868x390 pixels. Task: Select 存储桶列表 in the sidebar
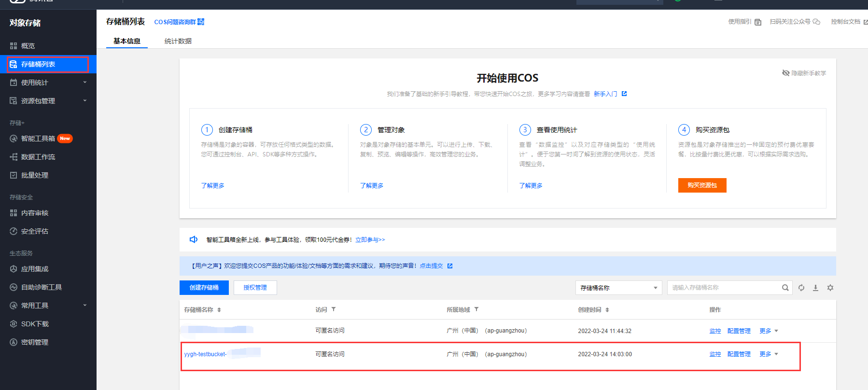(x=48, y=64)
